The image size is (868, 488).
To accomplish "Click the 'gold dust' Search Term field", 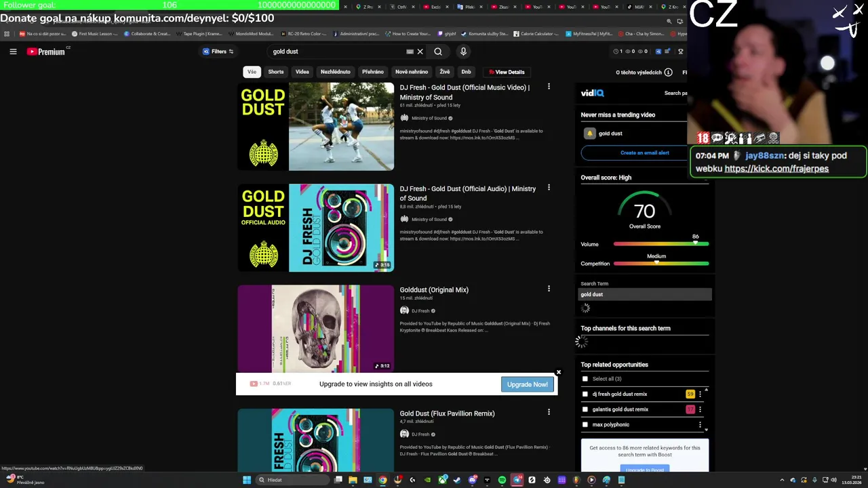I will pos(645,294).
